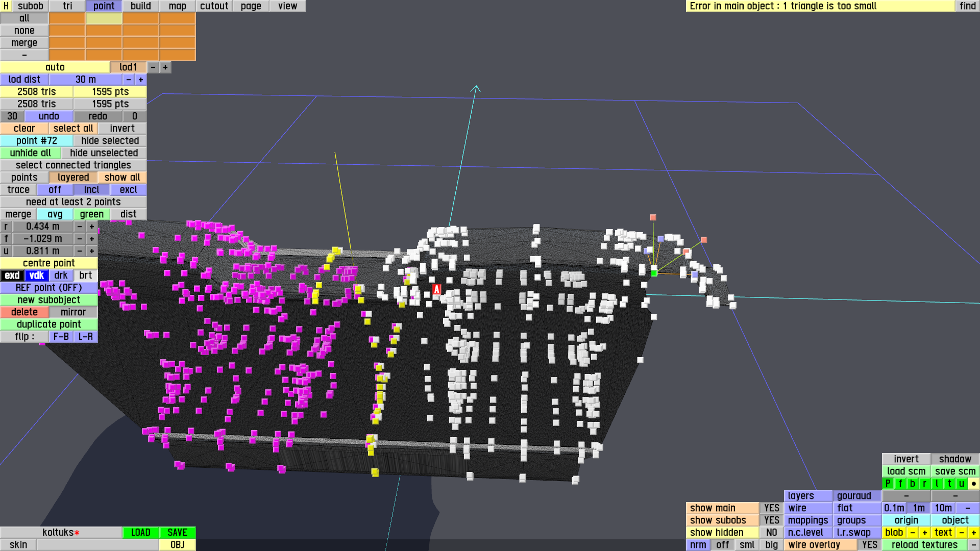Increase the lod dist value with plus
Viewport: 980px width, 551px height.
point(140,80)
